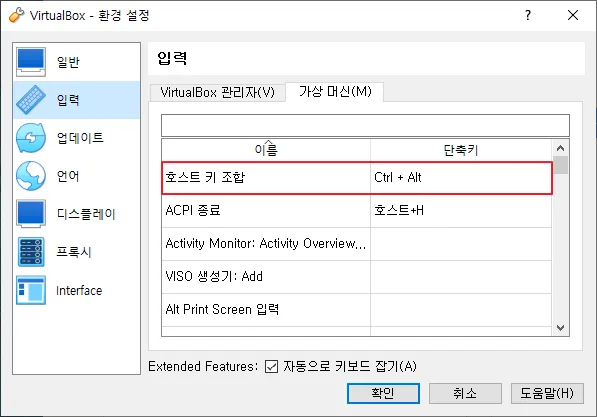Sort by the 이름 column header
This screenshot has height=417, width=597.
266,150
